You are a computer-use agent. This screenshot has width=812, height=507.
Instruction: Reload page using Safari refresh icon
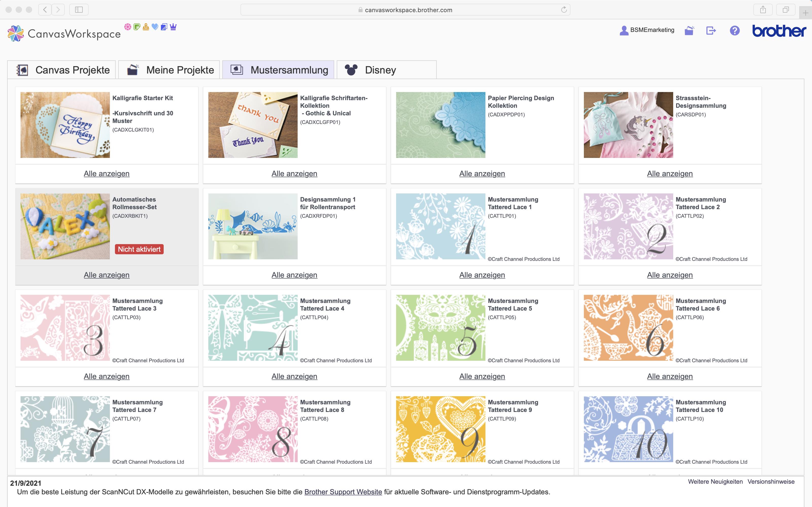[x=564, y=10]
